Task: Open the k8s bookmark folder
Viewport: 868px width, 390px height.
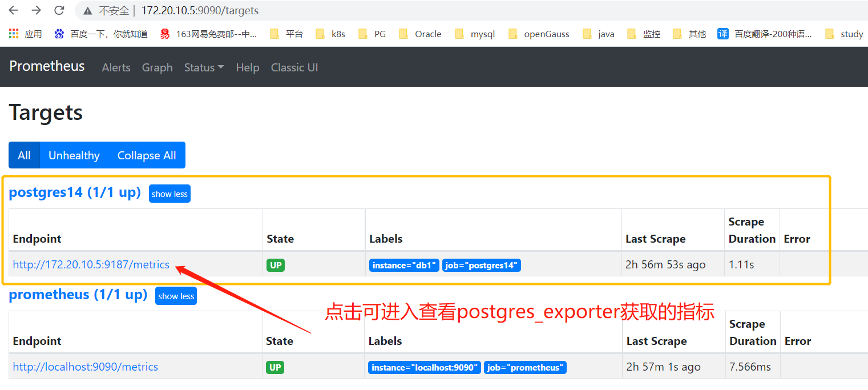Action: point(330,34)
